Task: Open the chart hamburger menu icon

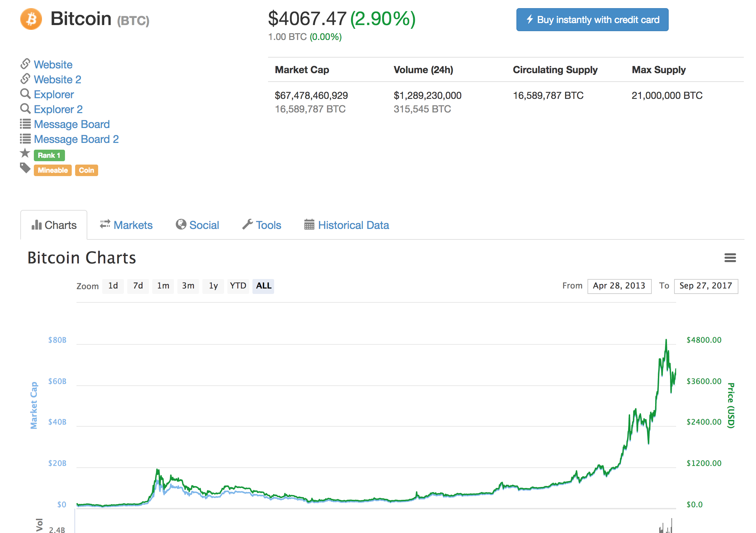Action: point(730,258)
